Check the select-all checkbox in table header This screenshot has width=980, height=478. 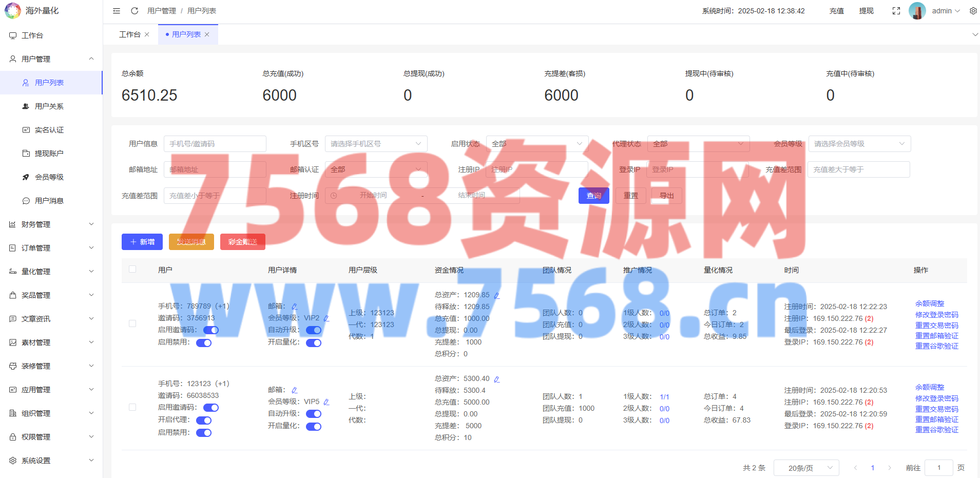(x=132, y=269)
